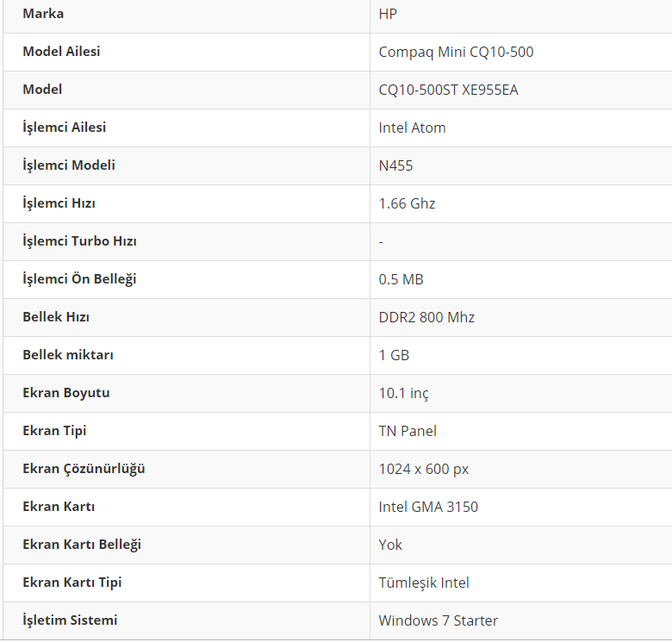Select the TN Panel value
Image resolution: width=672 pixels, height=642 pixels.
408,431
